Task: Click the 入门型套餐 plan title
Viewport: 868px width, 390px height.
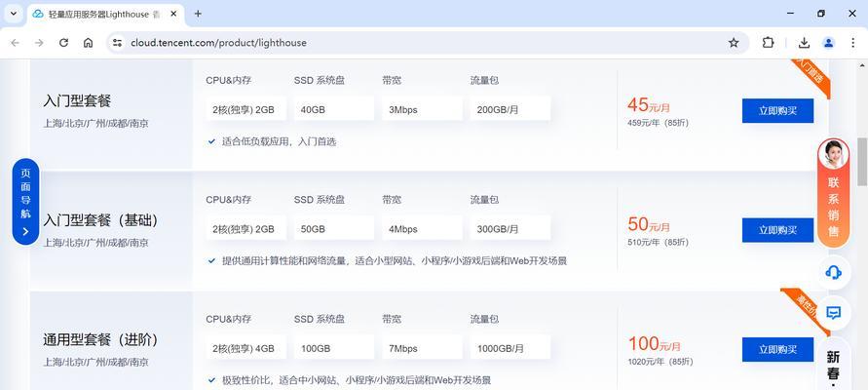Action: pos(78,100)
